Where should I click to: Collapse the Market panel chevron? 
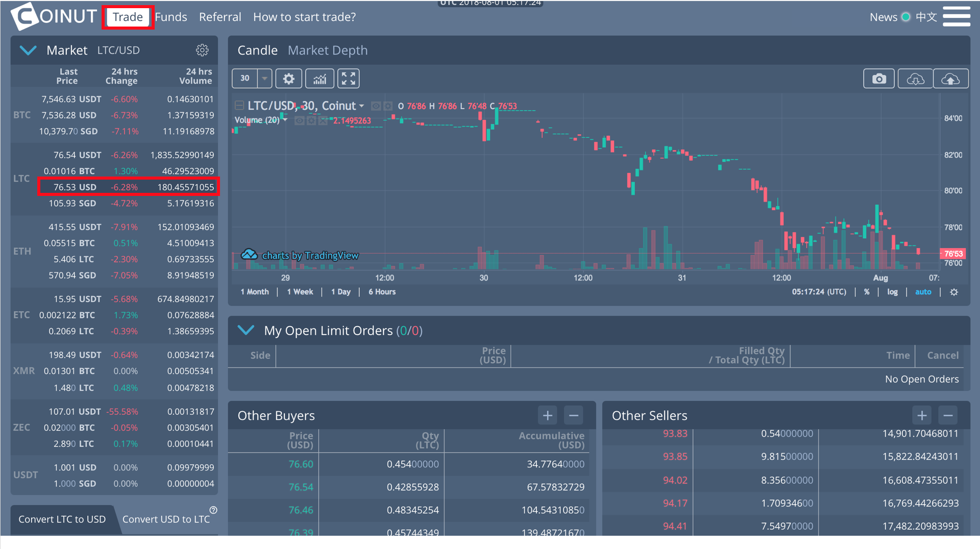28,50
